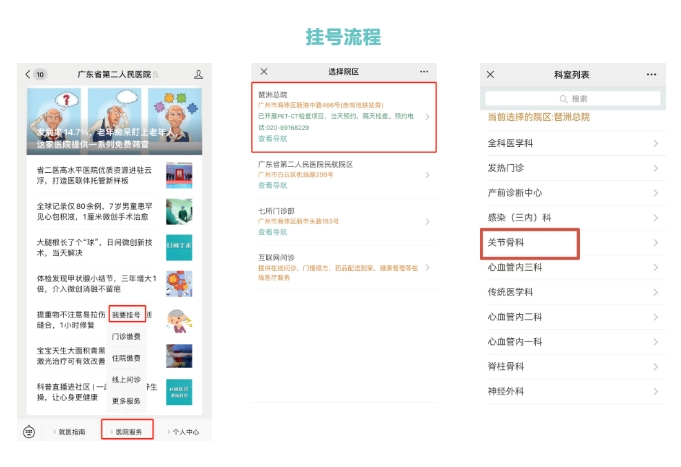
Task: Click thumbnail of the 宝宝天生大面积青黑 article
Action: coord(179,356)
